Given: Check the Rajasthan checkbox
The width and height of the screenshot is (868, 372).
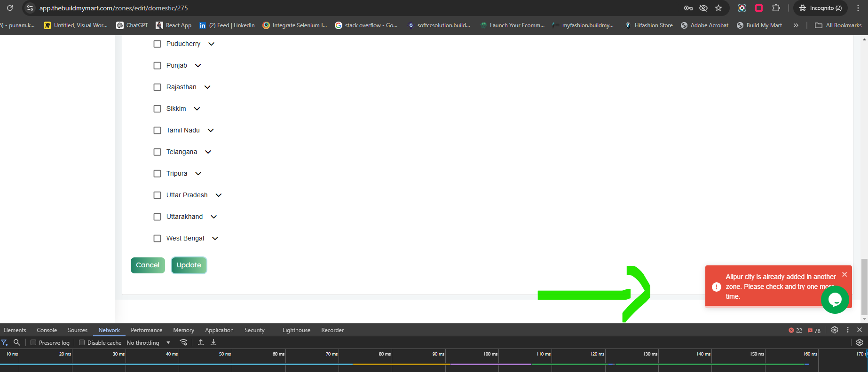Looking at the screenshot, I should tap(158, 87).
